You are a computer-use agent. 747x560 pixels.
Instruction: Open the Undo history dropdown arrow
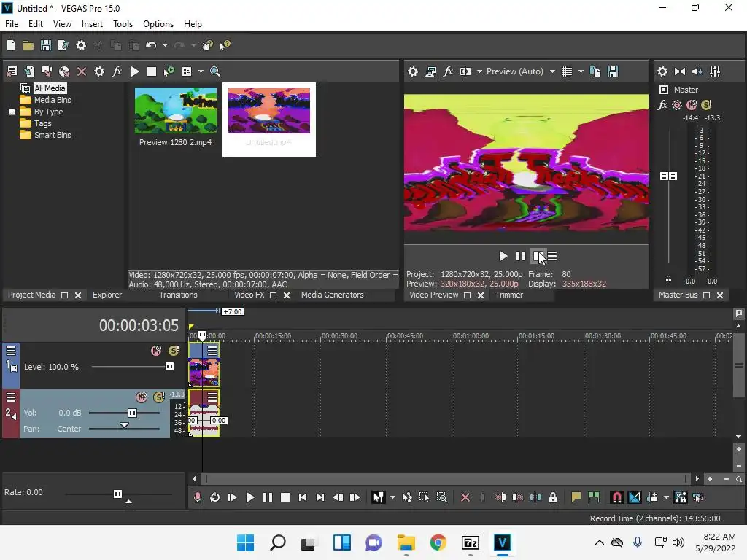[165, 45]
